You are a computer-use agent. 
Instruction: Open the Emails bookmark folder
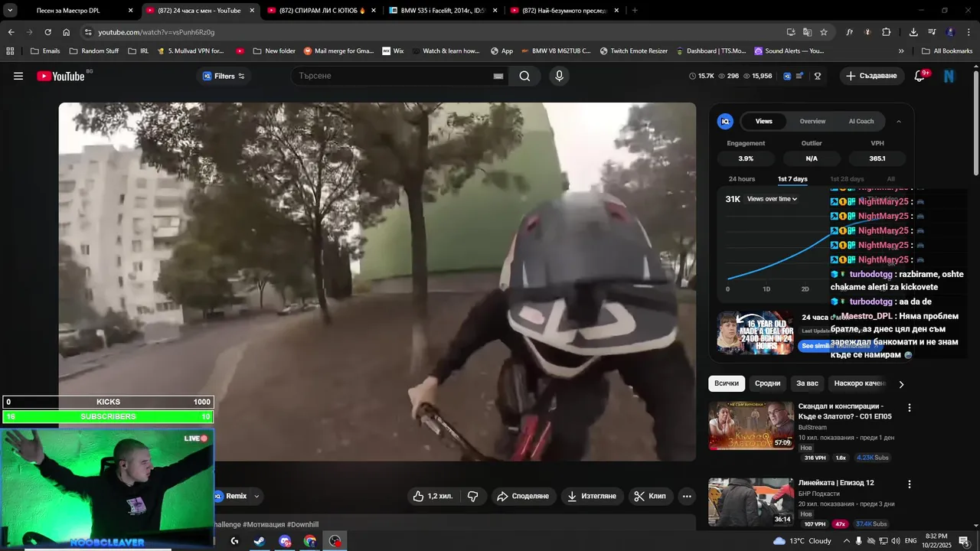click(x=45, y=51)
